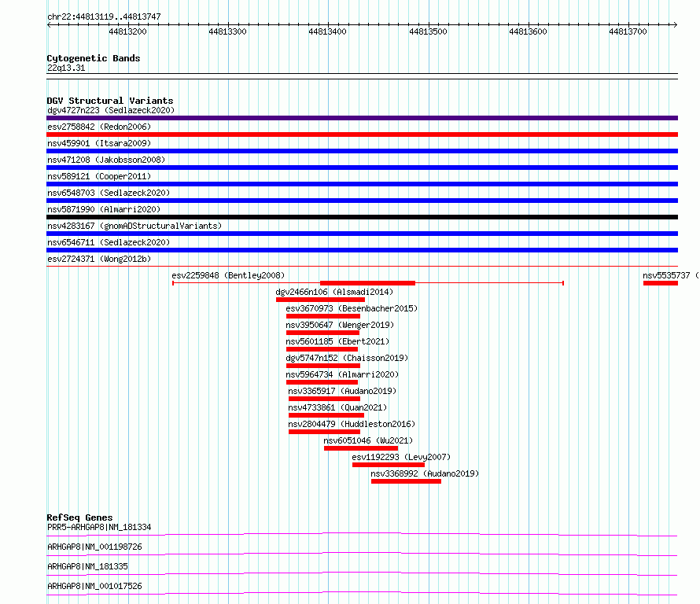Viewport: 700px width, 604px height.
Task: Click the red bar under nsv3368992
Action: tap(407, 481)
